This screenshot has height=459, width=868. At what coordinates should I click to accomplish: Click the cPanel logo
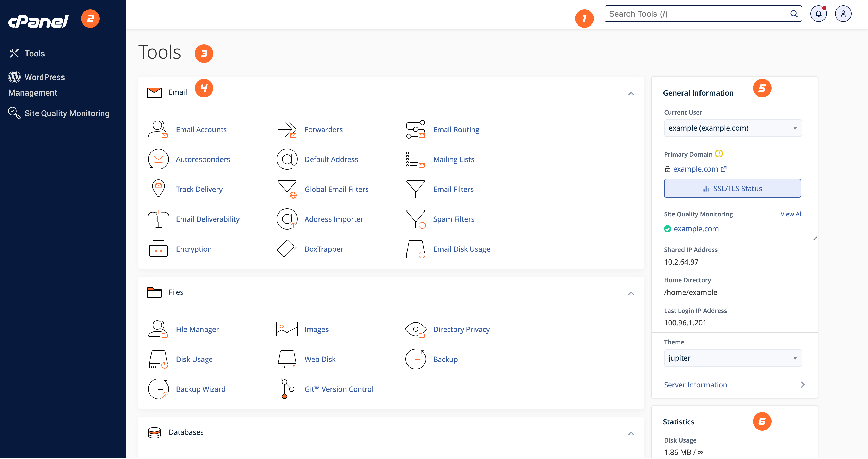pyautogui.click(x=38, y=20)
